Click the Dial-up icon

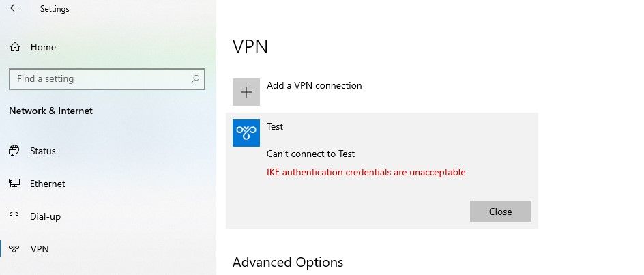(x=14, y=216)
